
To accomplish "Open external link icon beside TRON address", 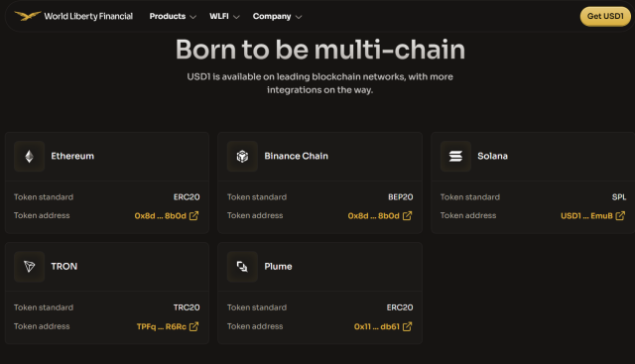I will pos(194,326).
